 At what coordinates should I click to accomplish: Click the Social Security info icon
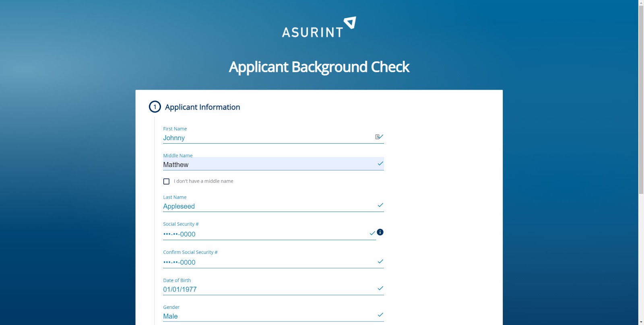tap(380, 232)
